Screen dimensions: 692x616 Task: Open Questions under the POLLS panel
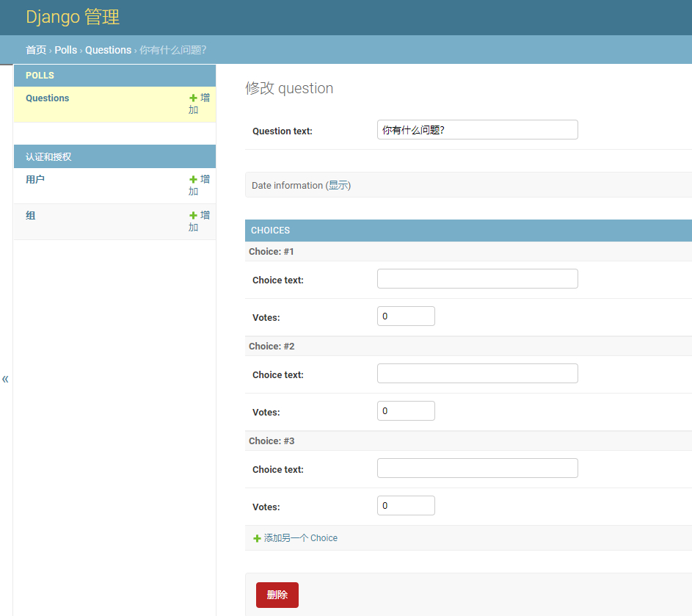click(x=47, y=98)
